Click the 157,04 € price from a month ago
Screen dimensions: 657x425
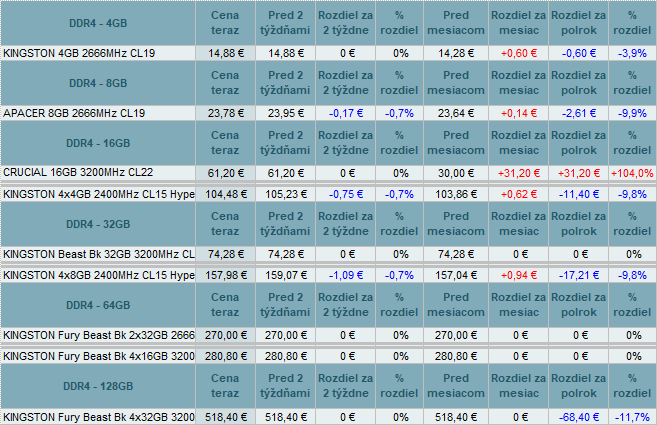(456, 275)
